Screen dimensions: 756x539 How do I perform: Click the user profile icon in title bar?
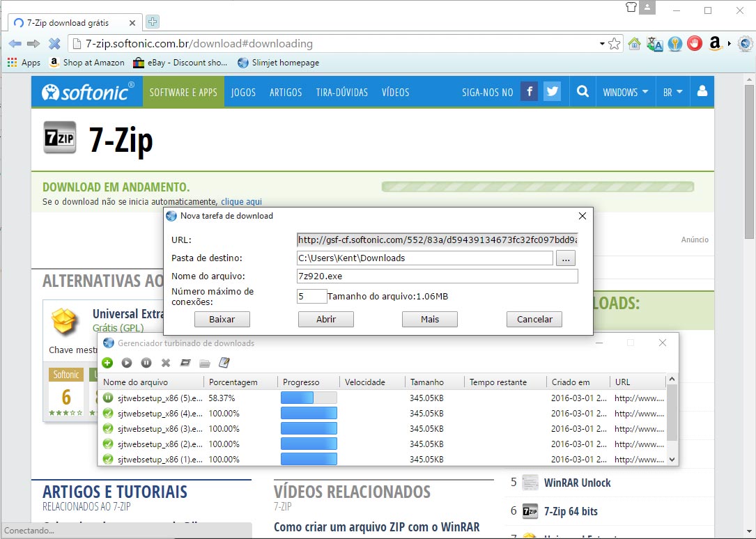pyautogui.click(x=647, y=7)
